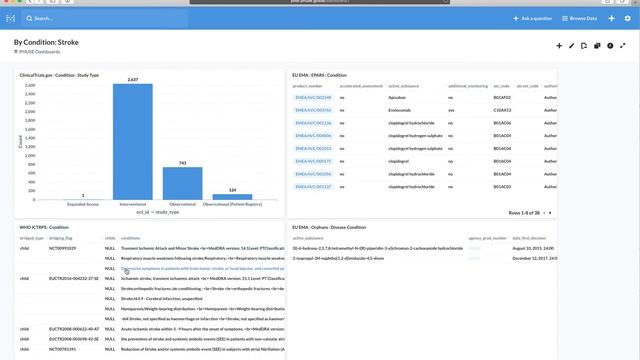Open the EU EMA : Orphans : Disease Condition title
Image resolution: width=640 pixels, height=360 pixels.
(x=329, y=227)
